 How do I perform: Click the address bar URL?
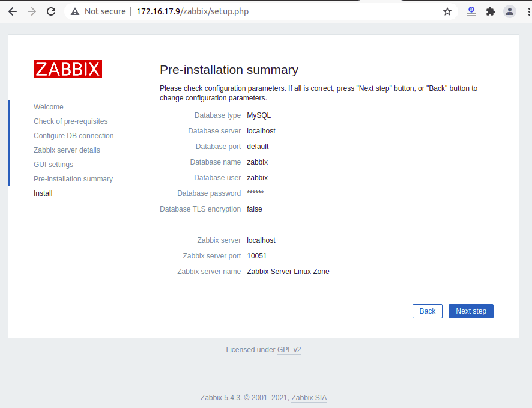pyautogui.click(x=192, y=11)
